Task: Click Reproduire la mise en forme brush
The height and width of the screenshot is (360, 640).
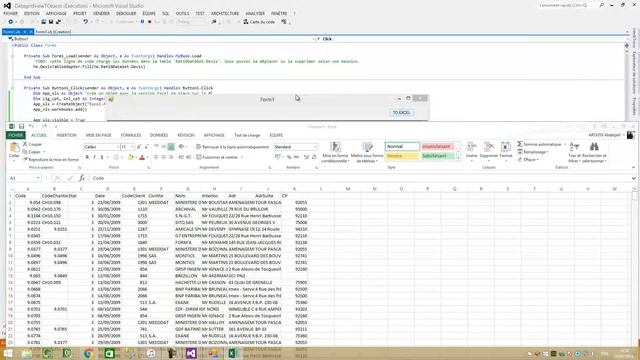Action: 51,160
